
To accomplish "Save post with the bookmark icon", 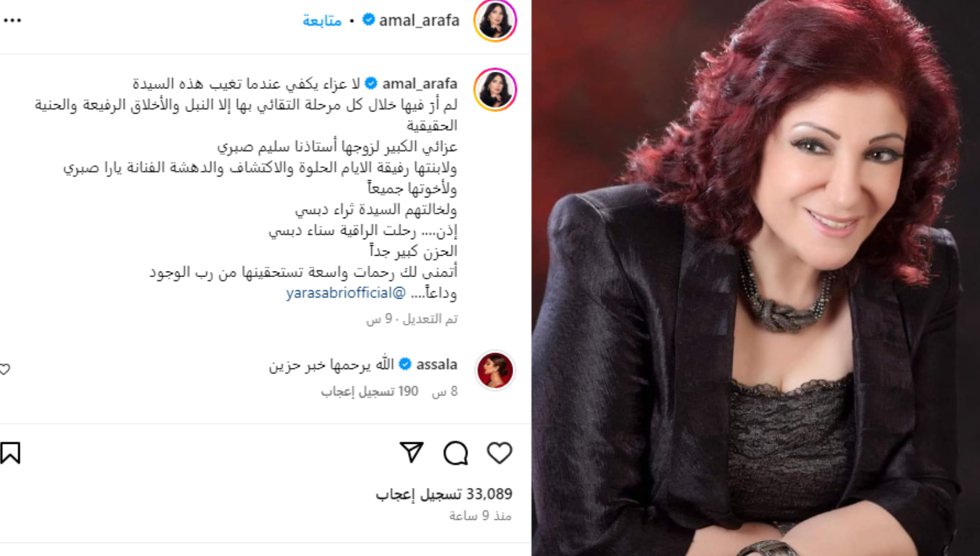I will [x=10, y=453].
